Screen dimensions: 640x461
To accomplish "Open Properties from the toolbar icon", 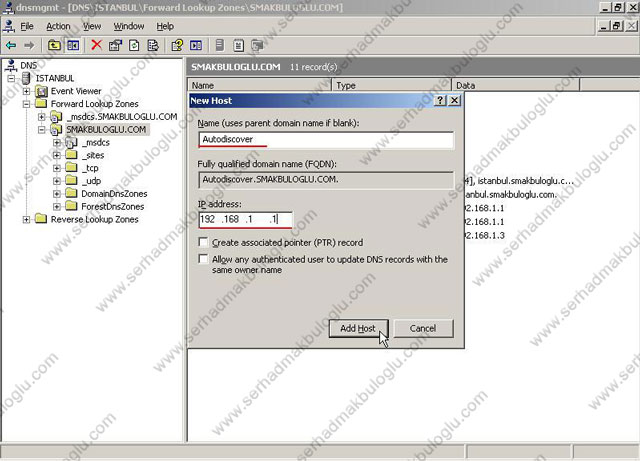I will coord(115,45).
